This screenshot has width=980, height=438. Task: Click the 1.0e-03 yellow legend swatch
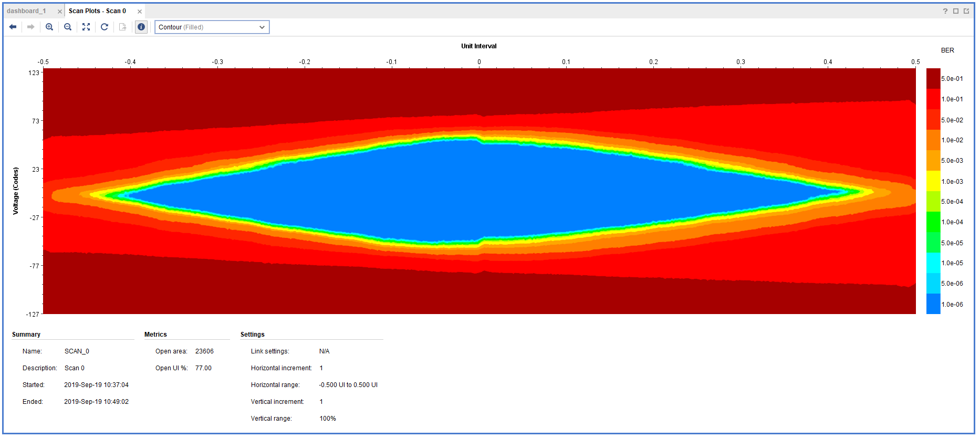(x=933, y=181)
